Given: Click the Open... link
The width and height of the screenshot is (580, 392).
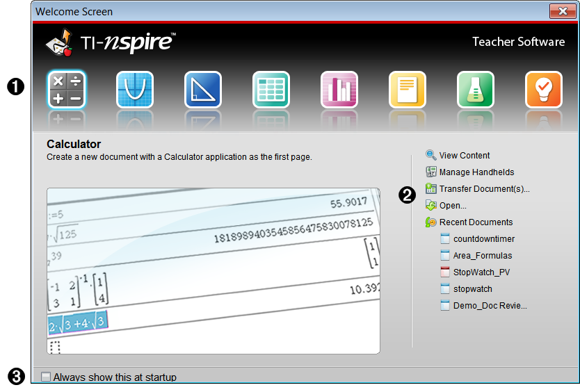Looking at the screenshot, I should [452, 206].
